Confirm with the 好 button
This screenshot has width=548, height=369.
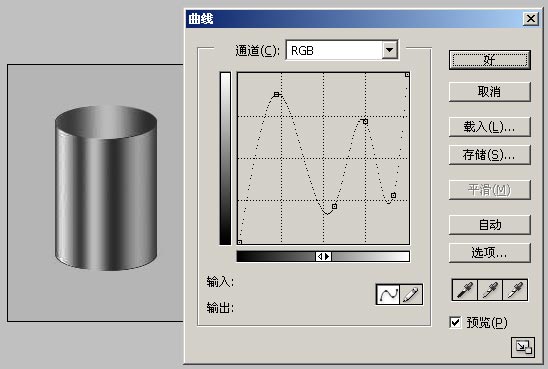point(490,60)
